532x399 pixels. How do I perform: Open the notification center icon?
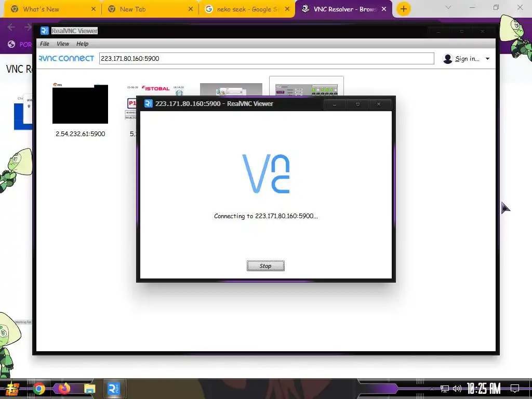(515, 389)
